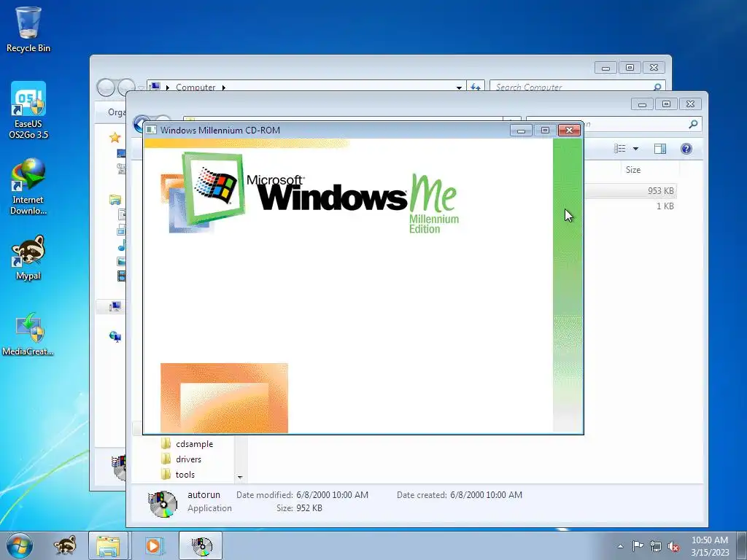This screenshot has width=747, height=560.
Task: Open Mypal raccoon icon in taskbar
Action: point(65,545)
